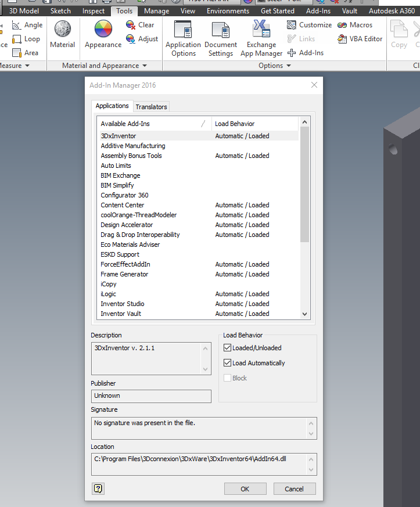
Task: Switch to the 3D Model ribbon tab
Action: 24,11
